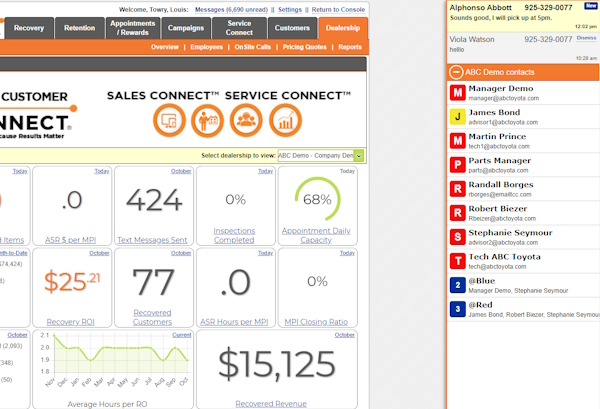Open October period link on Recovery ROI tile
This screenshot has width=600, height=409.
(98, 253)
